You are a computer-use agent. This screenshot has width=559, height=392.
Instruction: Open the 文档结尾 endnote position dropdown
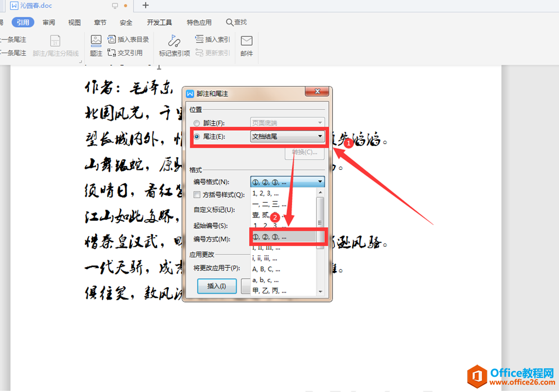pos(287,136)
